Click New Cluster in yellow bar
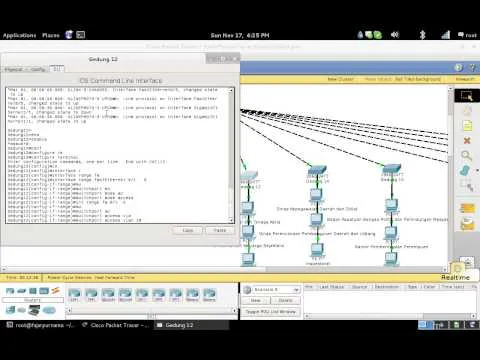This screenshot has height=360, width=480. tap(340, 79)
